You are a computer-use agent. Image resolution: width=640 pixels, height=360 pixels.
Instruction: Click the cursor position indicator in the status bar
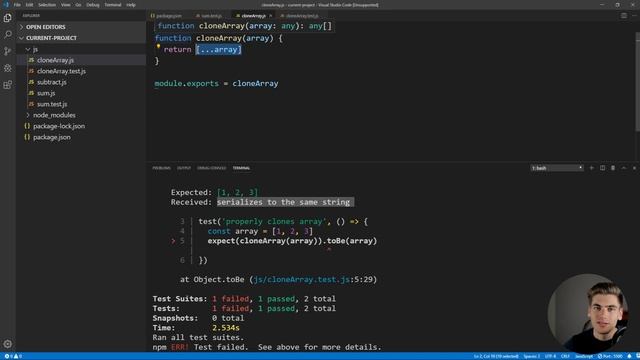(x=496, y=356)
